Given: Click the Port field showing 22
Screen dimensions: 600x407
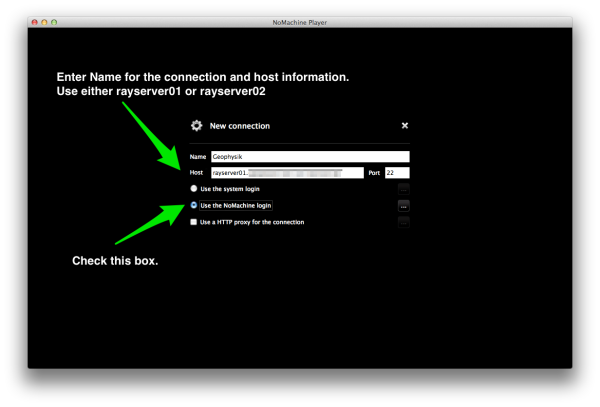Looking at the screenshot, I should pos(397,173).
